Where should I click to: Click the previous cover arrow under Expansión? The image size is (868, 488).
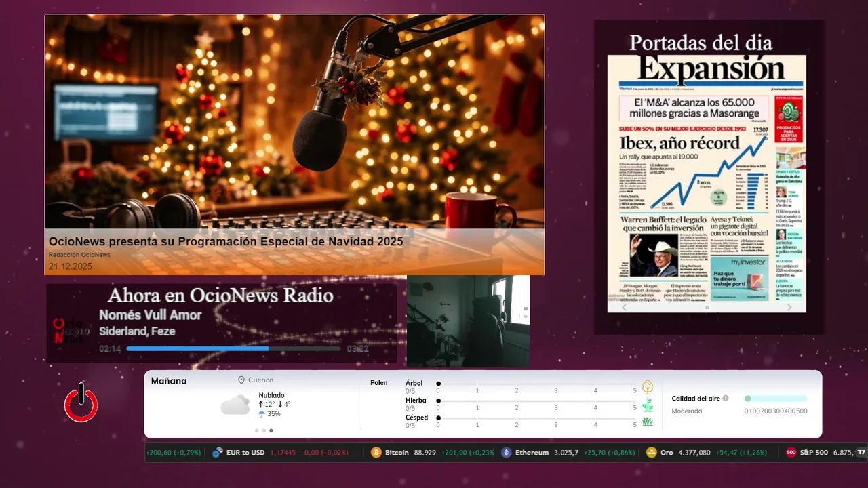[x=625, y=307]
